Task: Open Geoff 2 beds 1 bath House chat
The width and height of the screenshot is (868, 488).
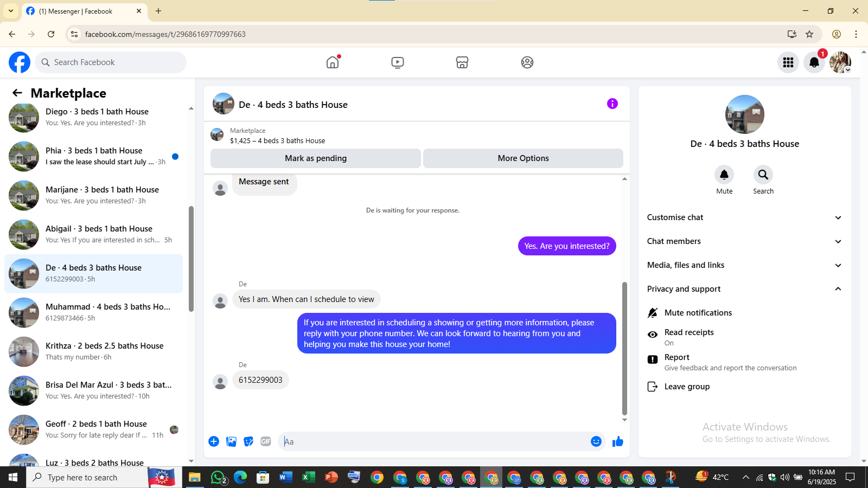Action: coord(93,429)
